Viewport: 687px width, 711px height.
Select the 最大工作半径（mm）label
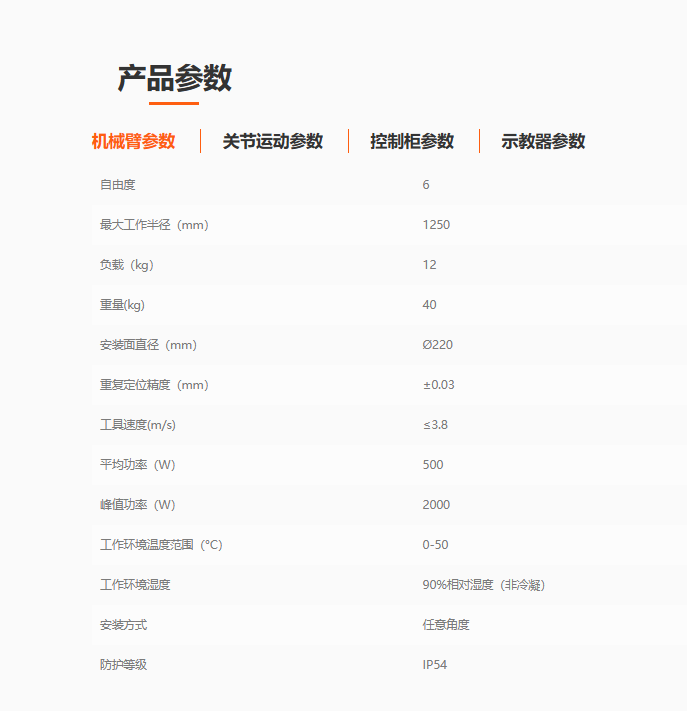click(154, 225)
